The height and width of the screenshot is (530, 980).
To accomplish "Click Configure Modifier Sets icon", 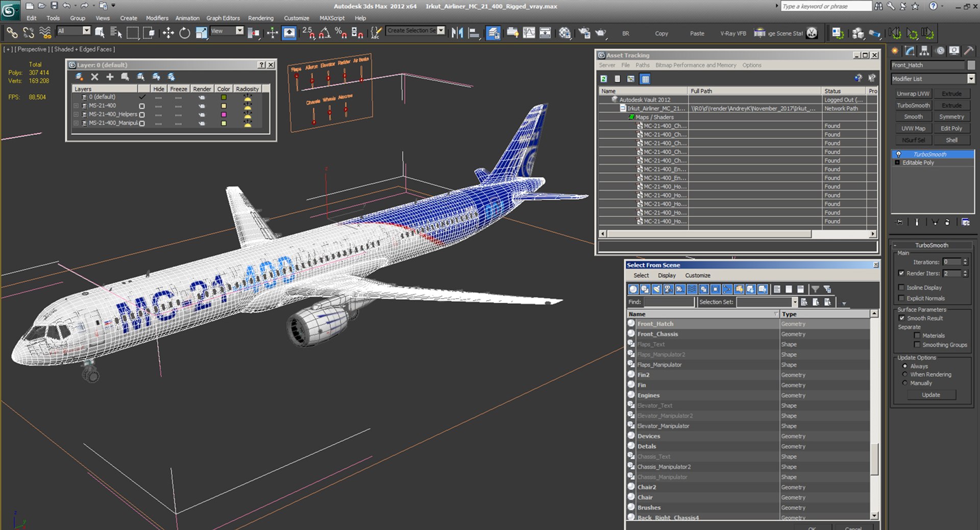I will tap(965, 222).
